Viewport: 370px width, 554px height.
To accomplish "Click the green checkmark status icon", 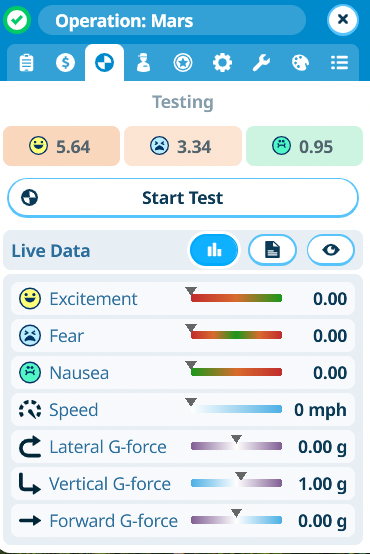I will [x=17, y=20].
